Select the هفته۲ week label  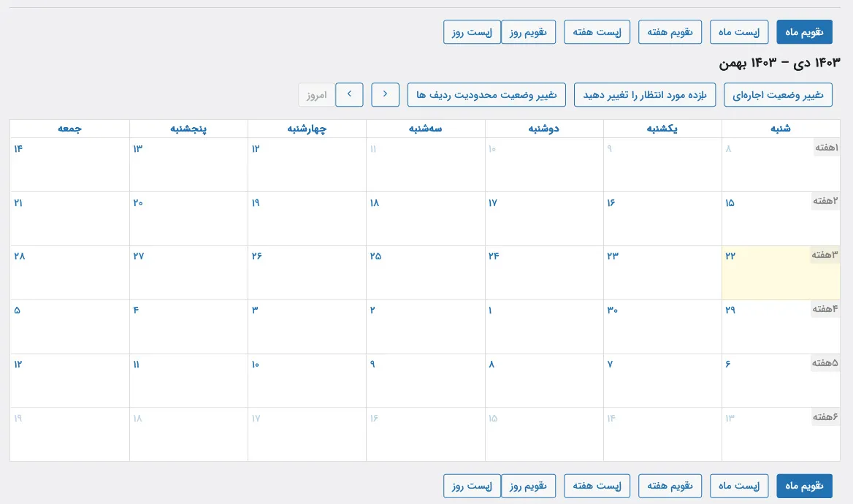pos(825,201)
